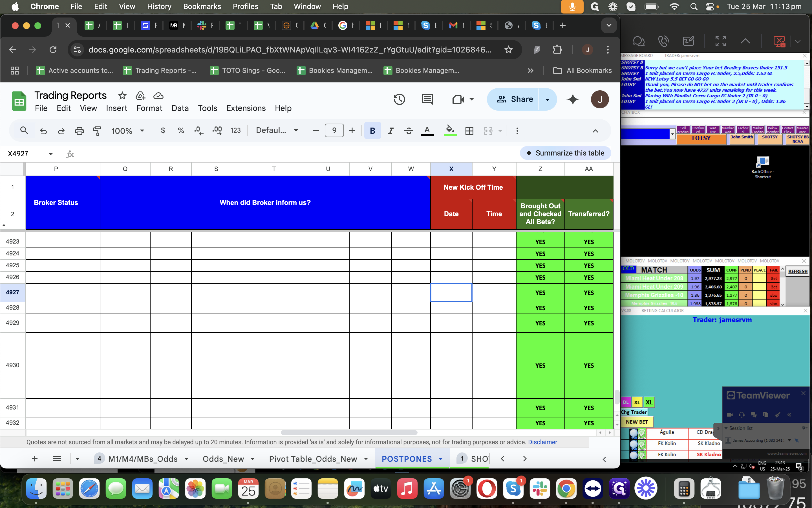Toggle bold formatting

tap(372, 130)
